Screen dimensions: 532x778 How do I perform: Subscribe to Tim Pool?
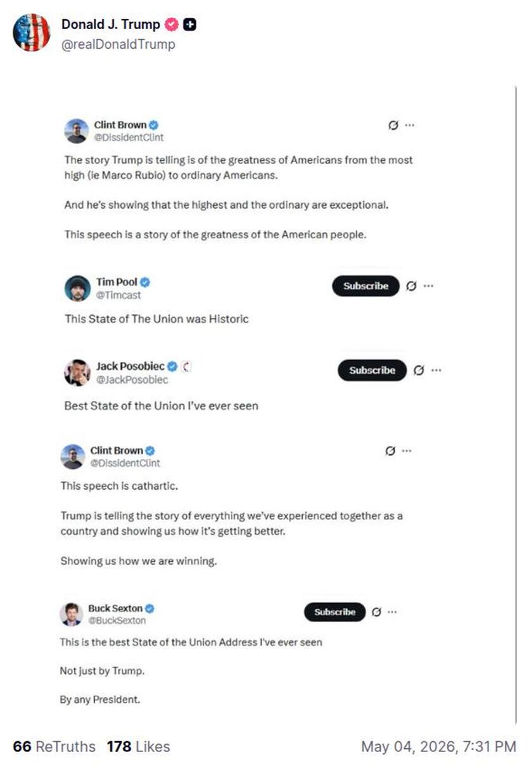366,286
